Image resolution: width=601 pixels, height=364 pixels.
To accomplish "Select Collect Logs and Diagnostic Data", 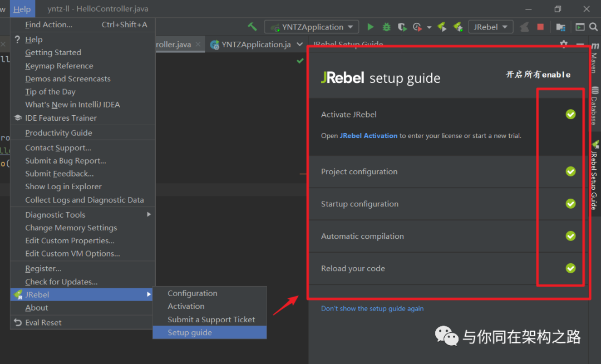I will pyautogui.click(x=82, y=200).
